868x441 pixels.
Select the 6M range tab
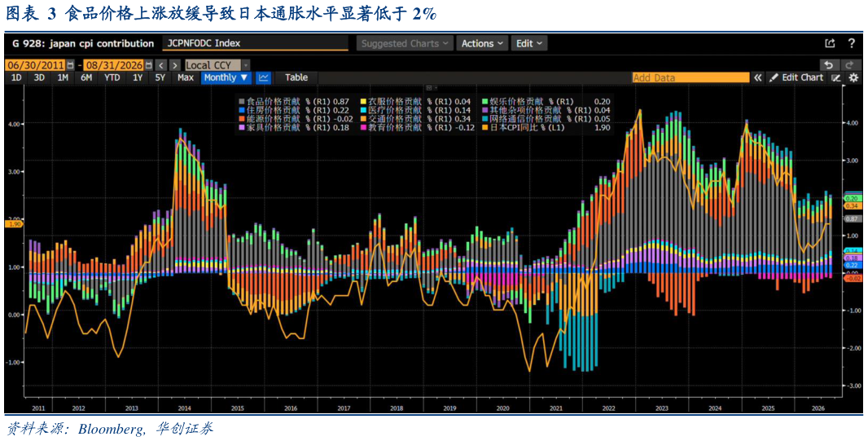(85, 77)
